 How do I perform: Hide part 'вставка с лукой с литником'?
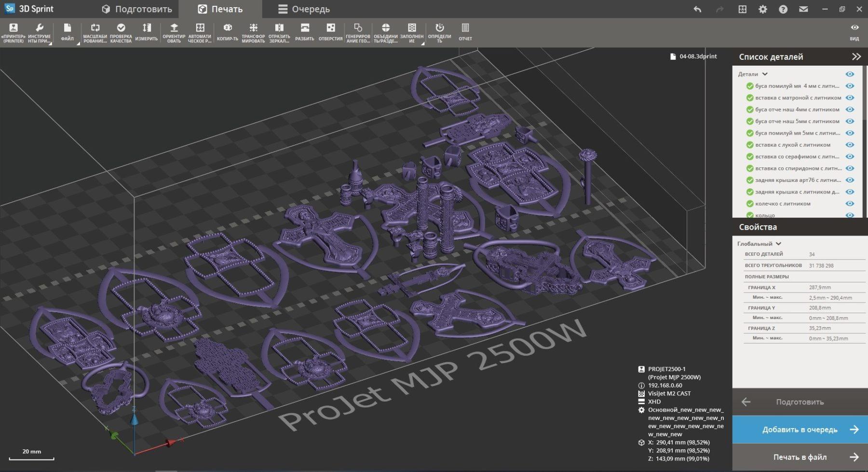pos(850,145)
